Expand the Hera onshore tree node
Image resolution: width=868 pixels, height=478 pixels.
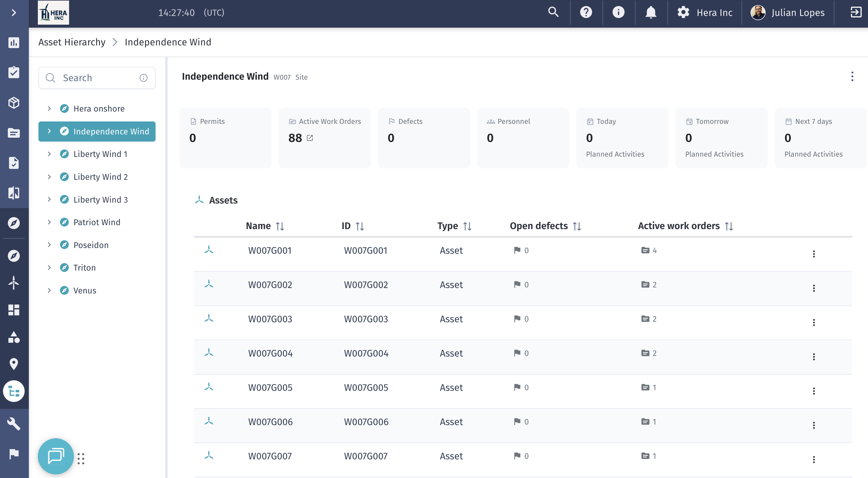click(x=49, y=109)
